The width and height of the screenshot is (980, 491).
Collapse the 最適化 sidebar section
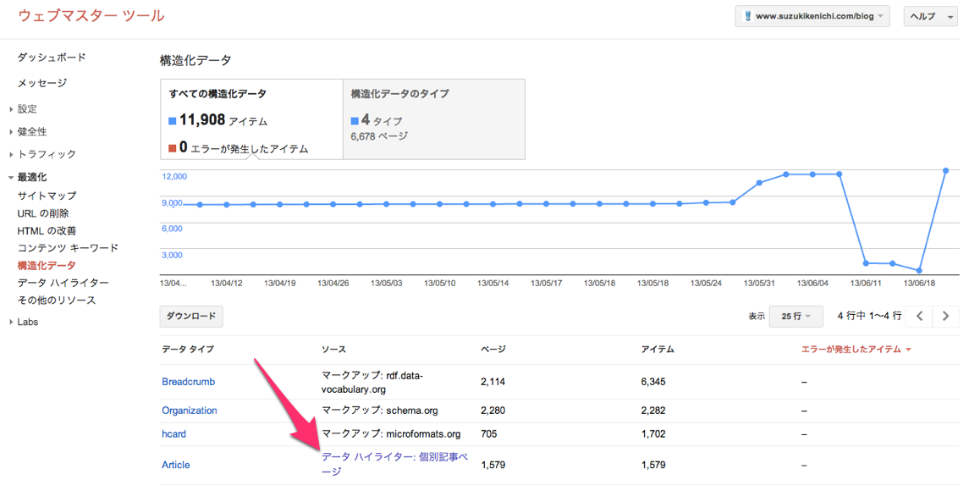pyautogui.click(x=28, y=177)
